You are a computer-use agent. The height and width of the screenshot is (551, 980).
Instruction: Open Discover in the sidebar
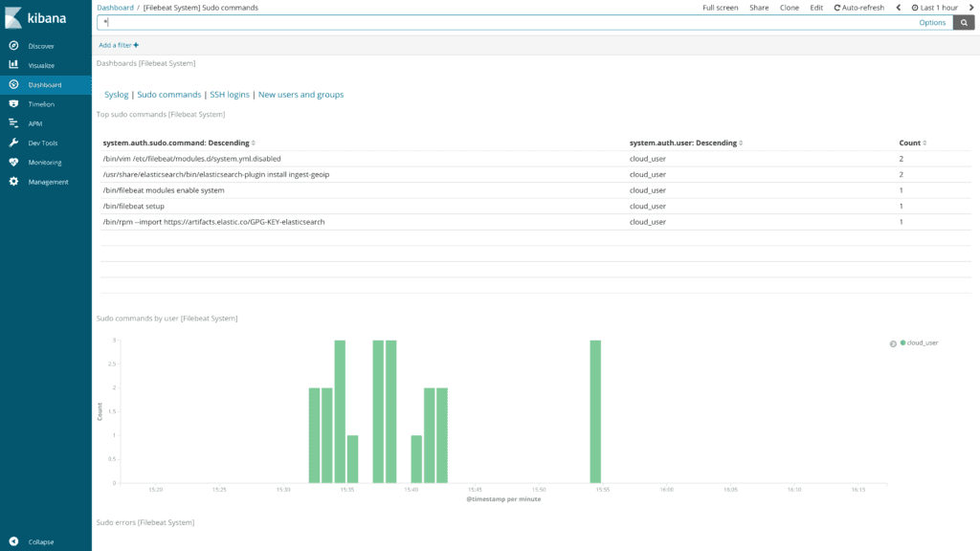click(40, 46)
